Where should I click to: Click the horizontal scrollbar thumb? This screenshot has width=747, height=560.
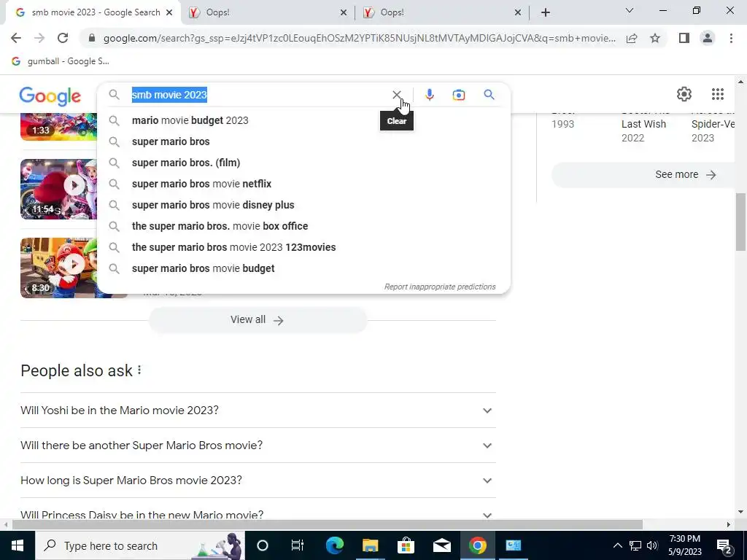point(328,525)
